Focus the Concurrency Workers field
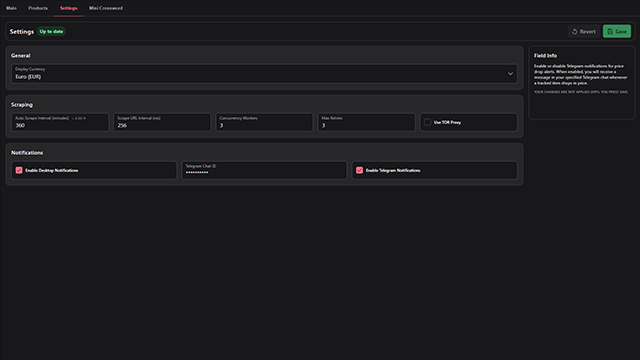 264,122
